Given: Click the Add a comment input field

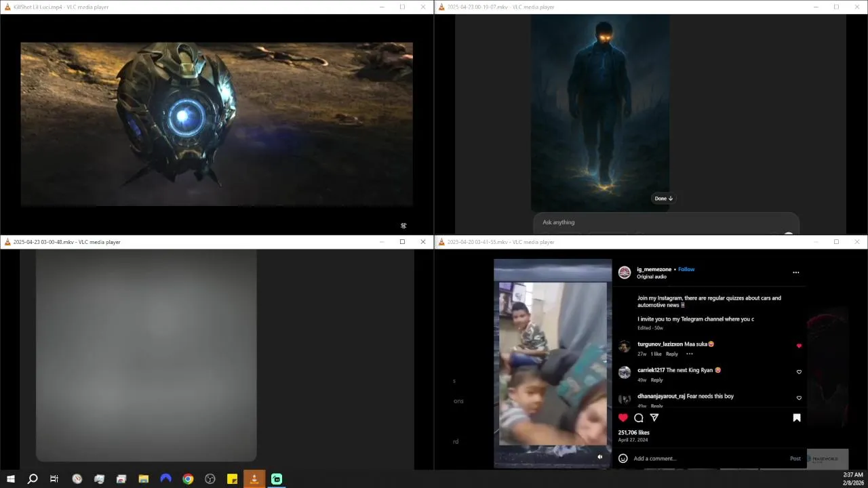Looking at the screenshot, I should pyautogui.click(x=709, y=458).
